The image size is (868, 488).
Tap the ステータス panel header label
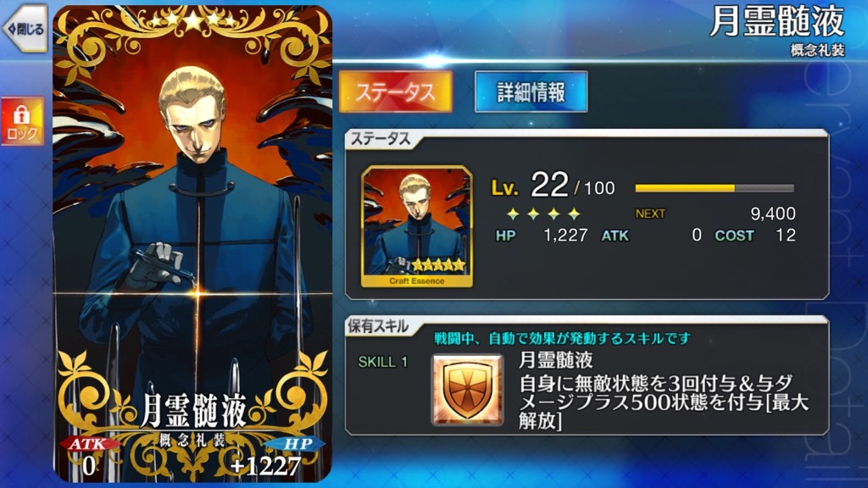(381, 140)
